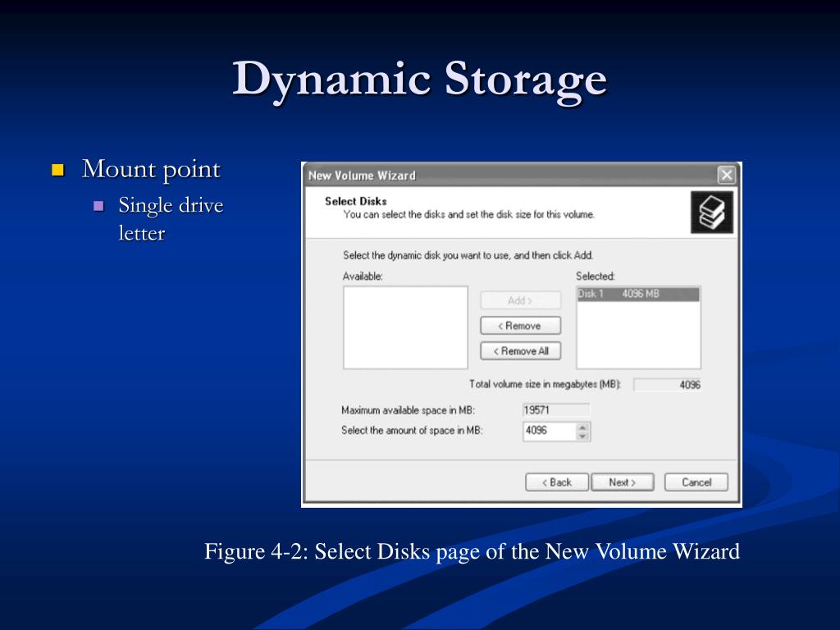This screenshot has height=630, width=840.
Task: Click the Select the amount of space in MB label
Action: click(x=412, y=430)
